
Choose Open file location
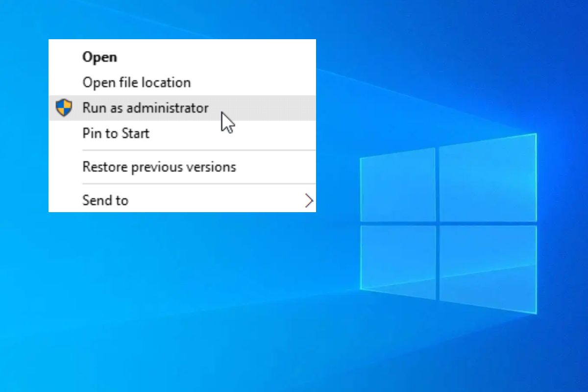click(x=182, y=82)
